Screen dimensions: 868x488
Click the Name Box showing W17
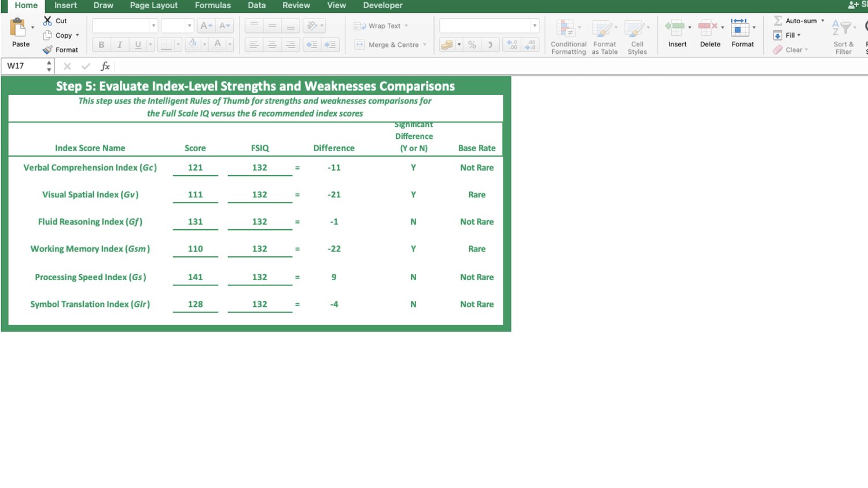click(x=23, y=66)
